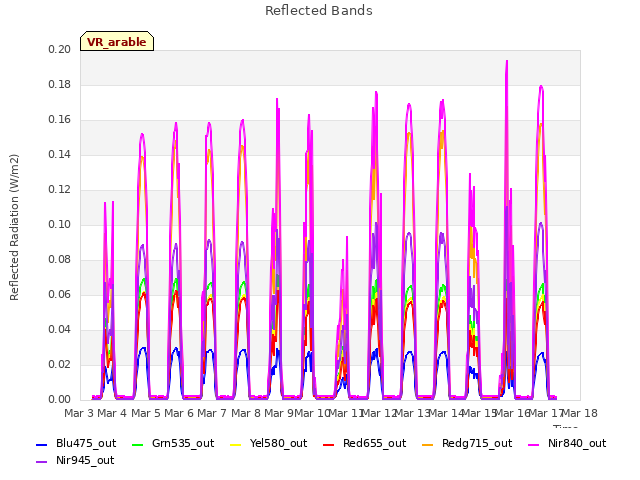
Task: Click the Mar 12 x-axis date label
Action: [379, 413]
